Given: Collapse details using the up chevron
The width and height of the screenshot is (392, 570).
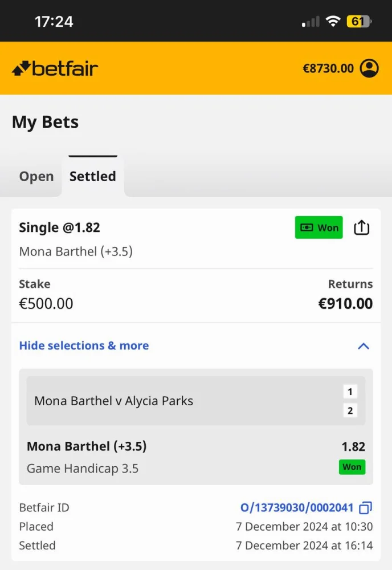Looking at the screenshot, I should pyautogui.click(x=363, y=346).
